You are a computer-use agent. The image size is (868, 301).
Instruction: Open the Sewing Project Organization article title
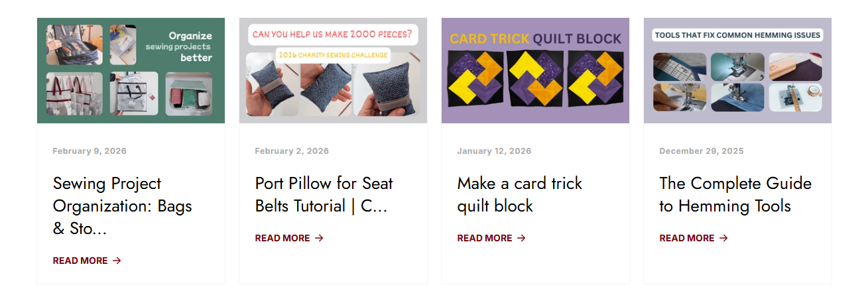coord(123,206)
